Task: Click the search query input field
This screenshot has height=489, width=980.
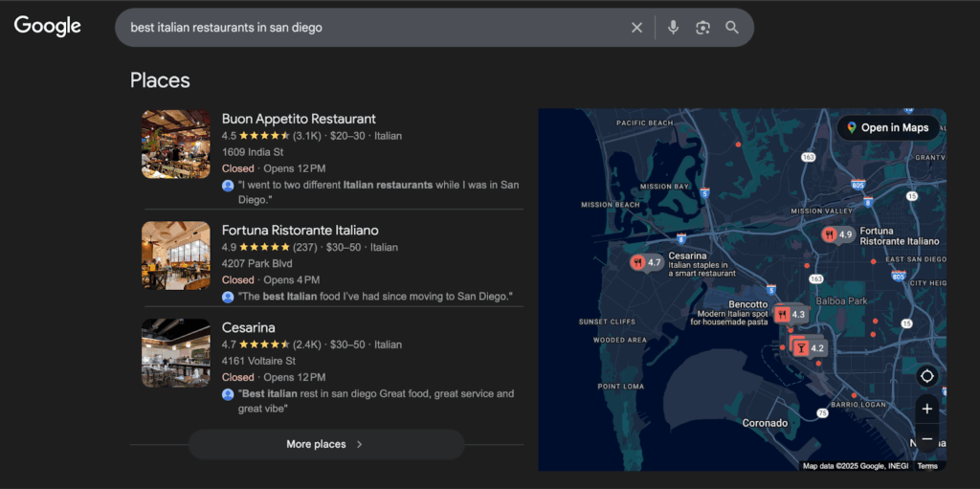Action: (x=373, y=28)
